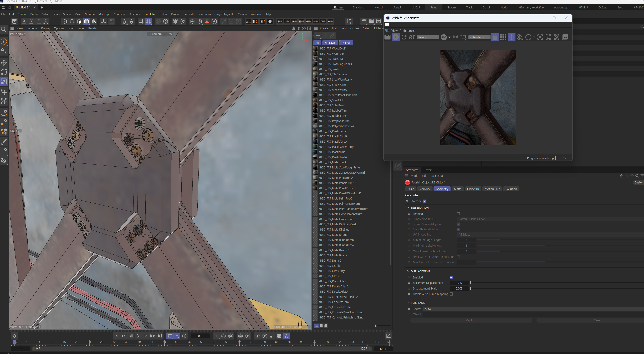This screenshot has width=644, height=354.
Task: Open Subdivision Rule Catmull-Clark dropdown
Action: pyautogui.click(x=550, y=219)
